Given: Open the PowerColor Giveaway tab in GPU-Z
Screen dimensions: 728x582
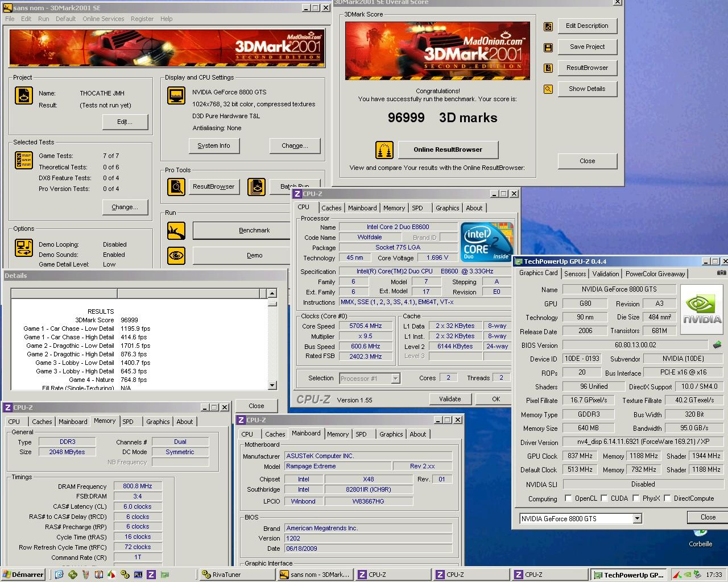Looking at the screenshot, I should click(x=655, y=273).
